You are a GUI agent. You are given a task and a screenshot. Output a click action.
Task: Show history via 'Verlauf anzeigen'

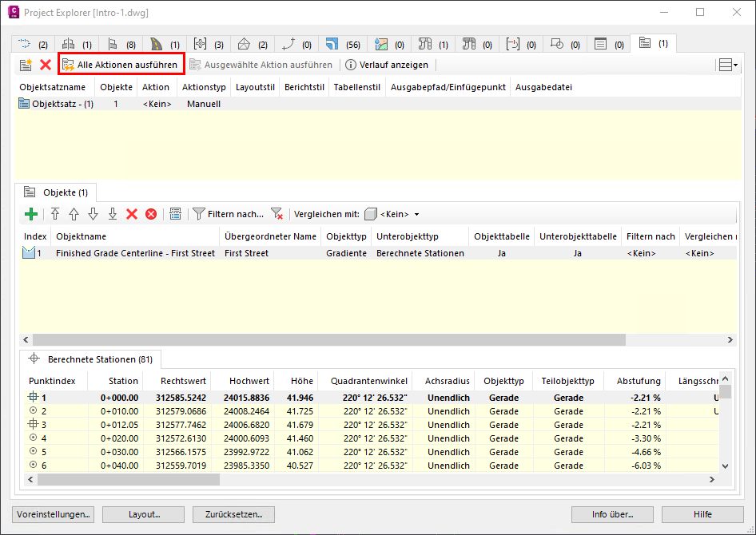click(387, 65)
